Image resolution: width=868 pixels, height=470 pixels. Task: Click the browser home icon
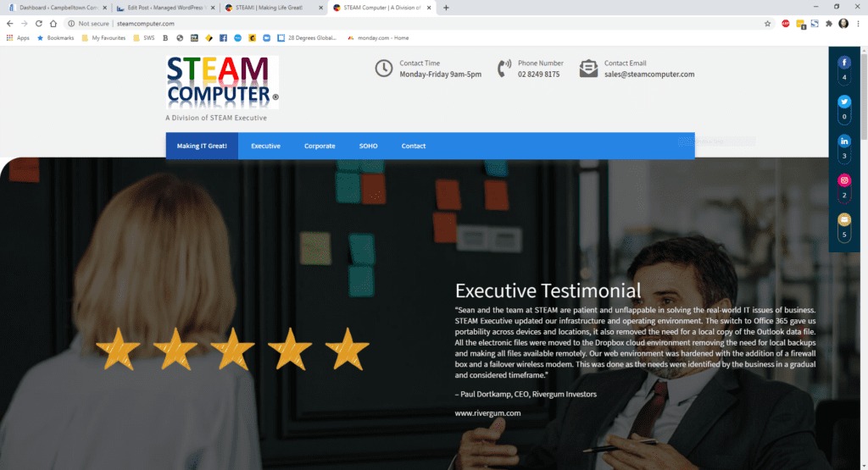click(53, 24)
